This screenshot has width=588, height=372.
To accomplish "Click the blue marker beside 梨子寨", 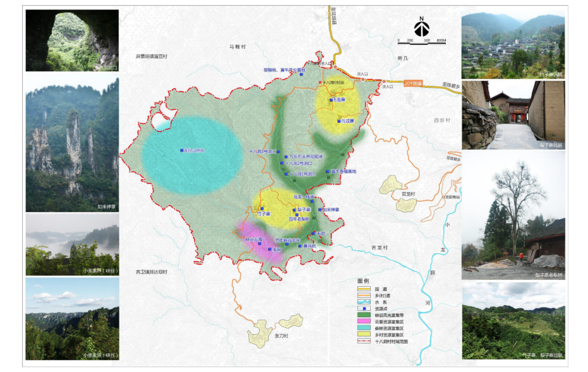I will coord(294,210).
